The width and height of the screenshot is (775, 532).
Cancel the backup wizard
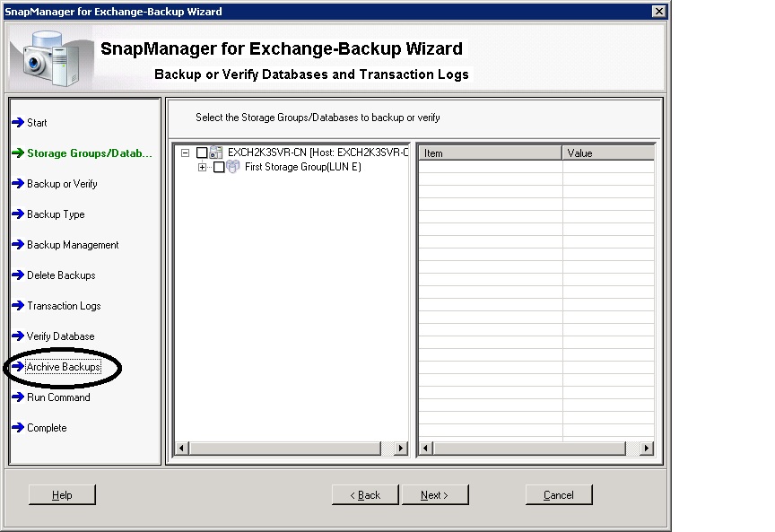coord(559,494)
